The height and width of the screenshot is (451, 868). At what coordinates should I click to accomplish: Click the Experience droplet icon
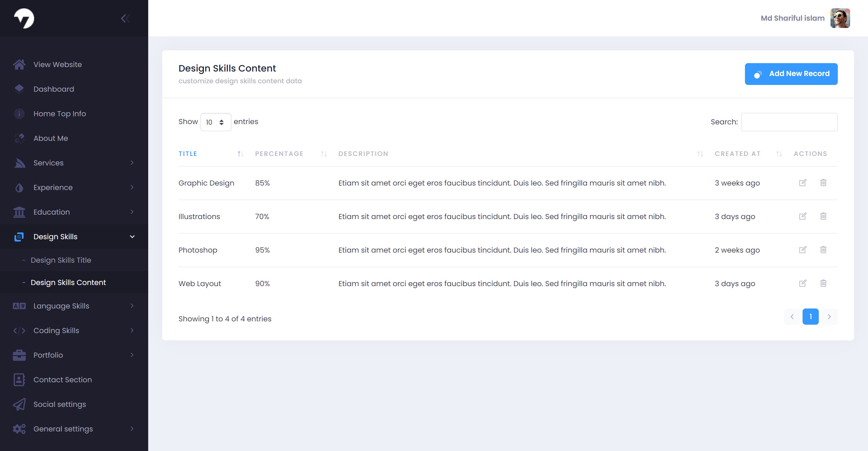coord(19,187)
